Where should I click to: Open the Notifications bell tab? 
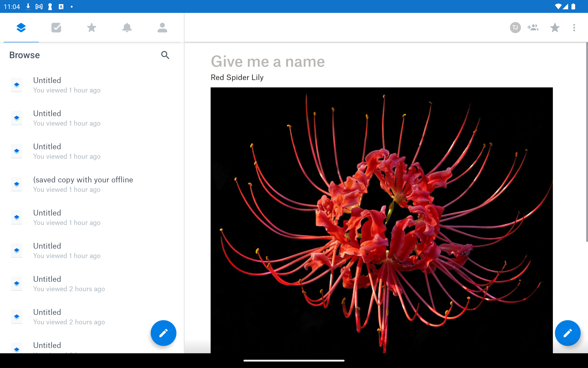pos(127,28)
